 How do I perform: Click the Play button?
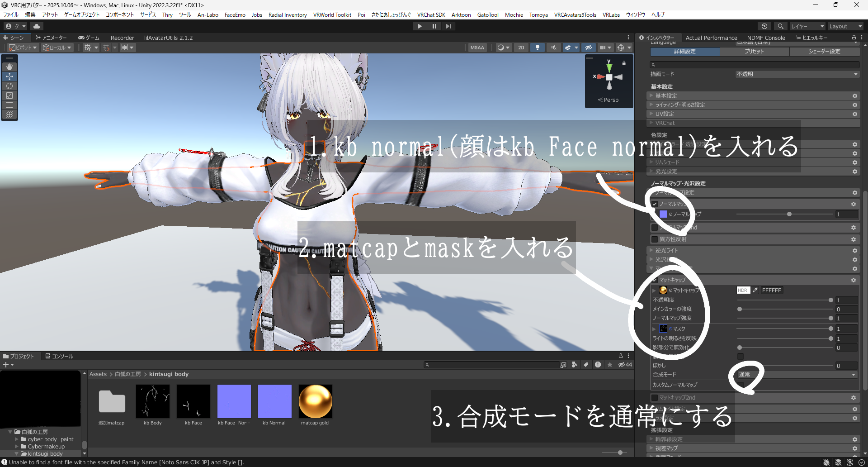point(420,26)
